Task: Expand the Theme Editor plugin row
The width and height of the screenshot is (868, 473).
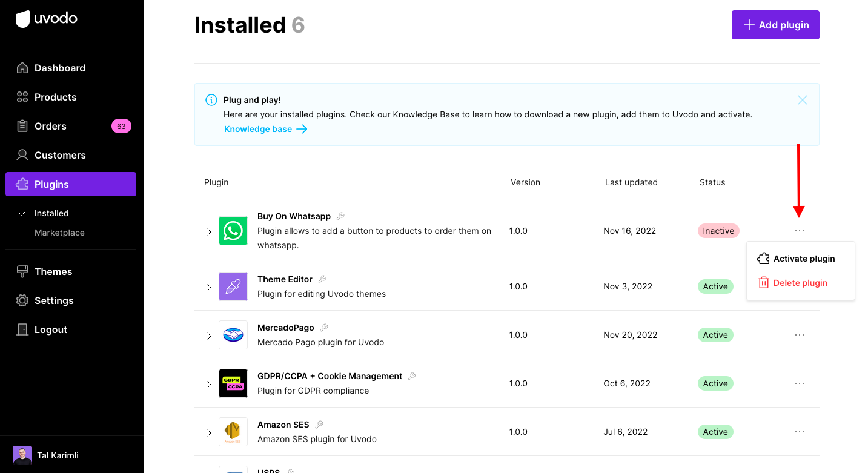Action: pyautogui.click(x=209, y=288)
